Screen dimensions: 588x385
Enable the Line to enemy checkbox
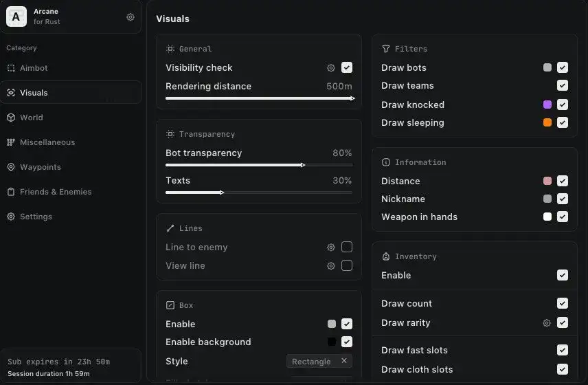(x=347, y=247)
